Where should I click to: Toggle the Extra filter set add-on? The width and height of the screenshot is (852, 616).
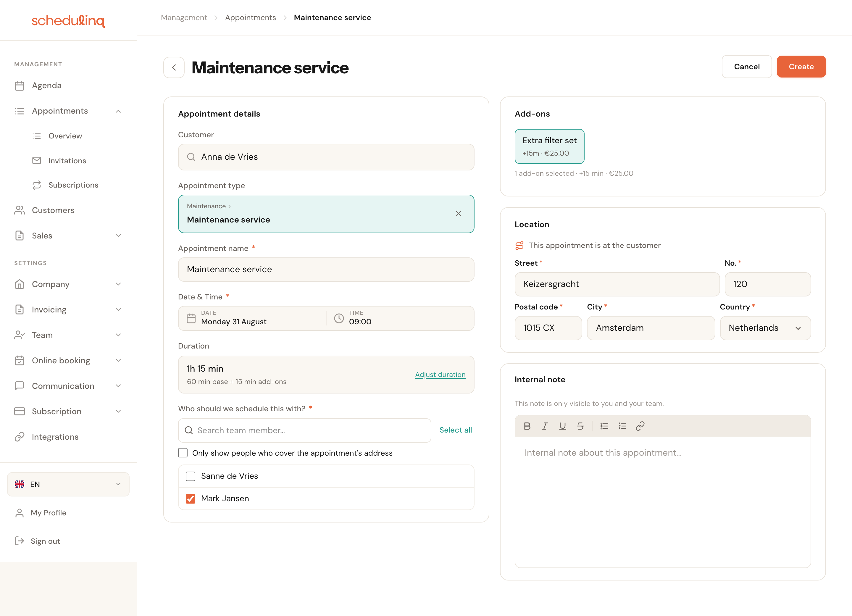tap(550, 146)
